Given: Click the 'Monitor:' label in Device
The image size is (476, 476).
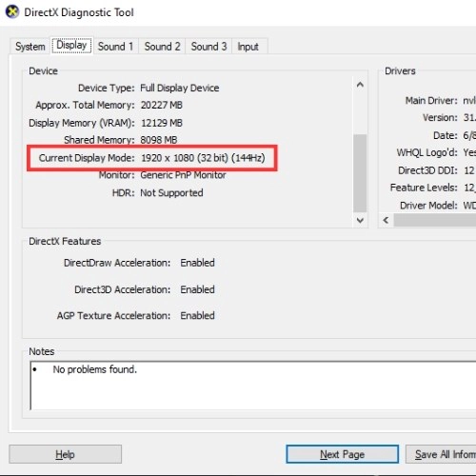Looking at the screenshot, I should coord(116,175).
